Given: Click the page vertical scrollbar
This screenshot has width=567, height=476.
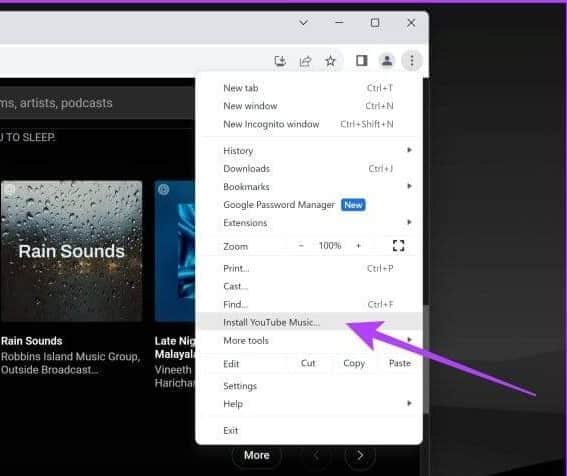Looking at the screenshot, I should [x=426, y=359].
